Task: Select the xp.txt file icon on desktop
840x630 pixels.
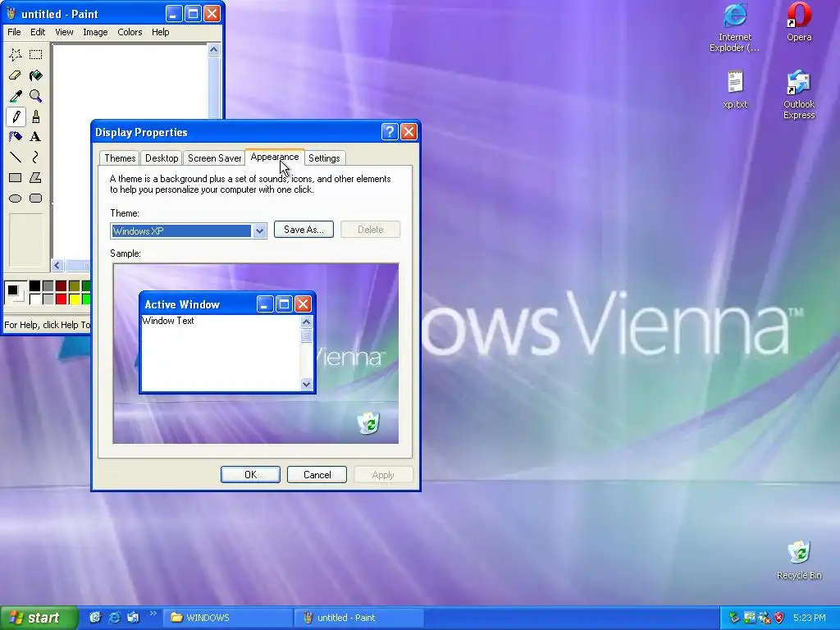Action: (x=734, y=89)
